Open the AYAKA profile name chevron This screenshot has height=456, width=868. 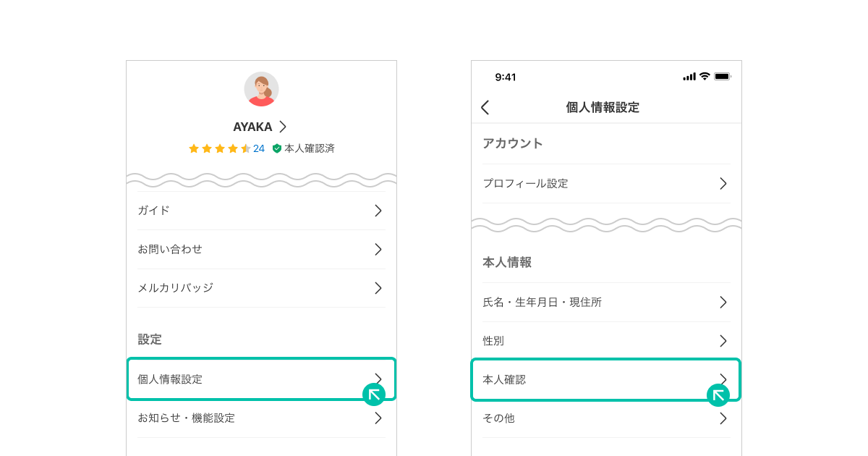(x=283, y=127)
